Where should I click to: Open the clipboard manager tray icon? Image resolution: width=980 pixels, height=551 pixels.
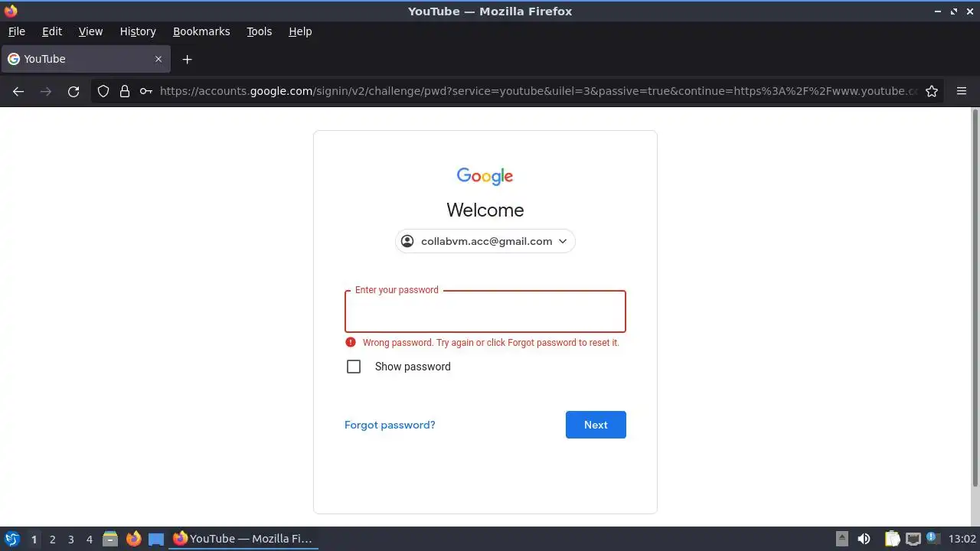893,539
